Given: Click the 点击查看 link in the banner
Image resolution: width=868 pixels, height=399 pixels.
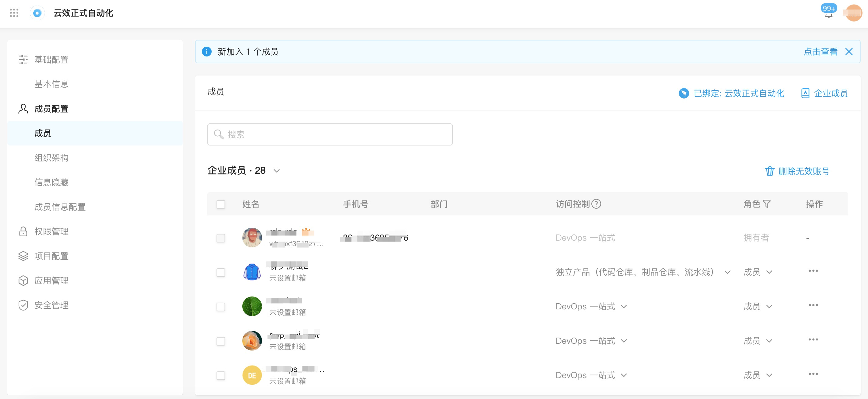Looking at the screenshot, I should tap(820, 52).
